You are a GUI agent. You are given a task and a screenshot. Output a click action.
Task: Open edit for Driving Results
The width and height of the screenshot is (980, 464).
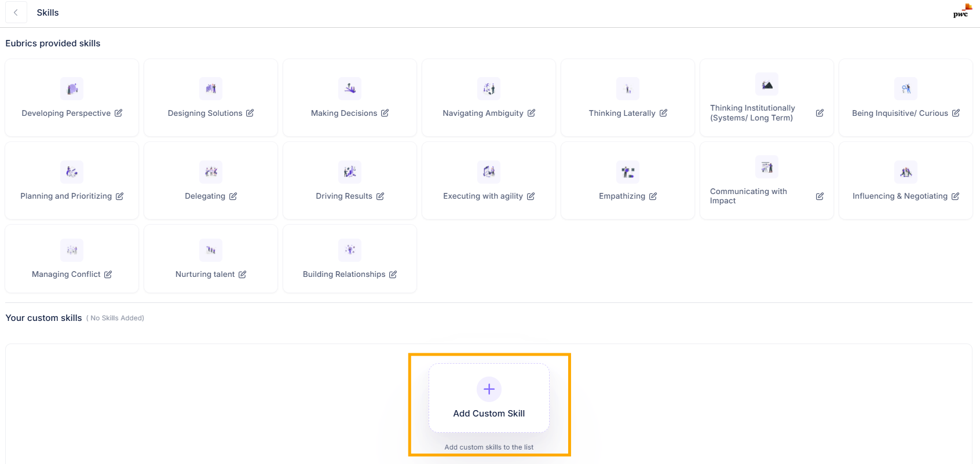pyautogui.click(x=380, y=196)
